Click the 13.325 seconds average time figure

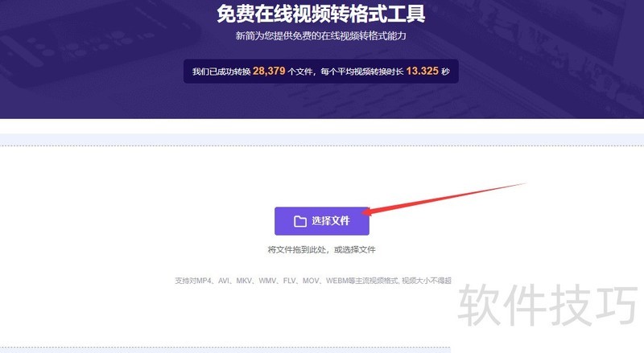click(423, 71)
